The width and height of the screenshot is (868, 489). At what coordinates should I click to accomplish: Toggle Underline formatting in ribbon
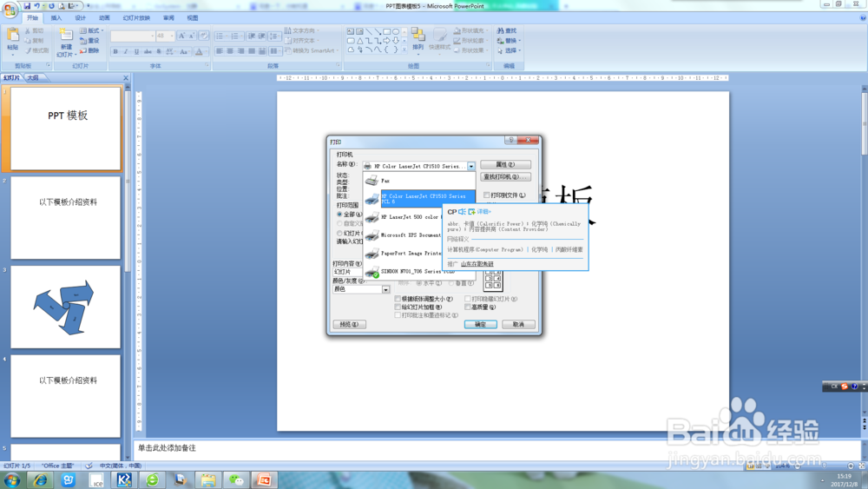[137, 51]
